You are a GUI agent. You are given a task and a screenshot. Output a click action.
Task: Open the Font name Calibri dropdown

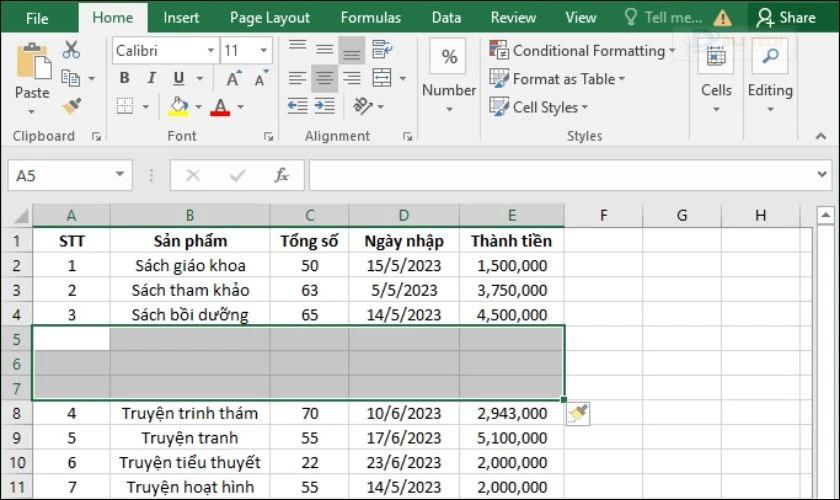211,50
